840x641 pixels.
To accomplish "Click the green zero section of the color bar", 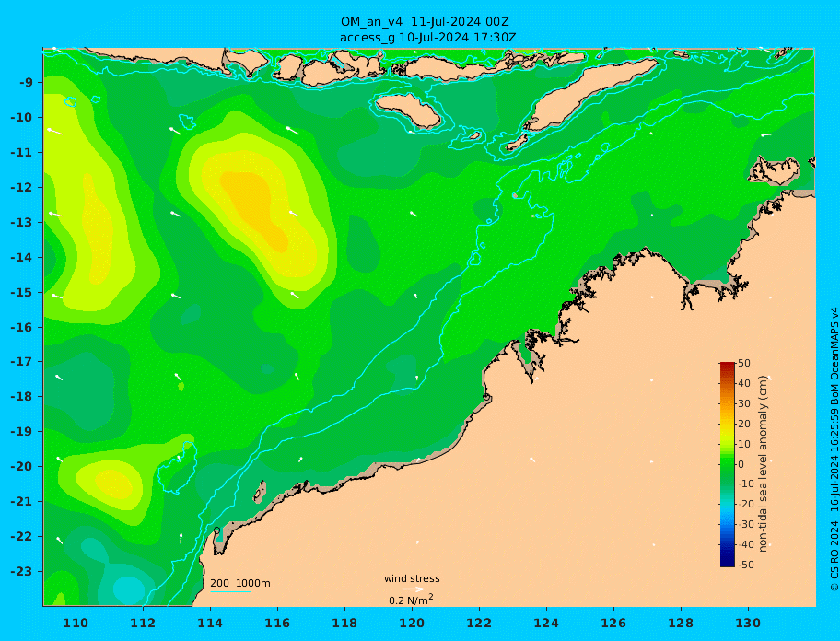I will [727, 464].
